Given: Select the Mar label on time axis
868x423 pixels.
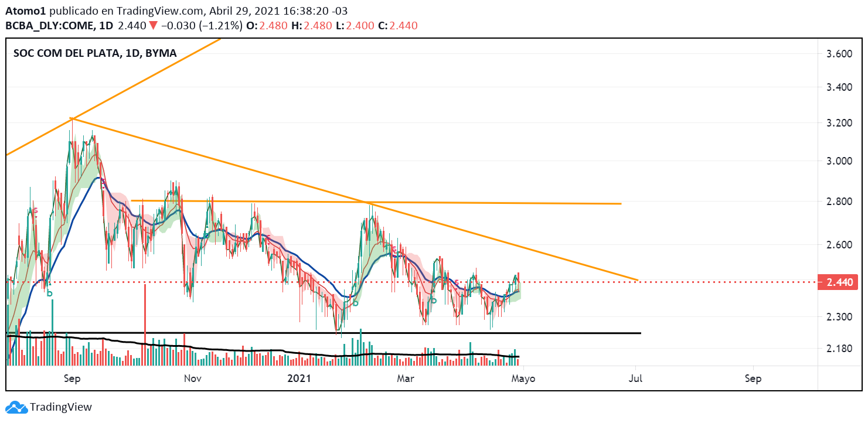Looking at the screenshot, I should 405,378.
